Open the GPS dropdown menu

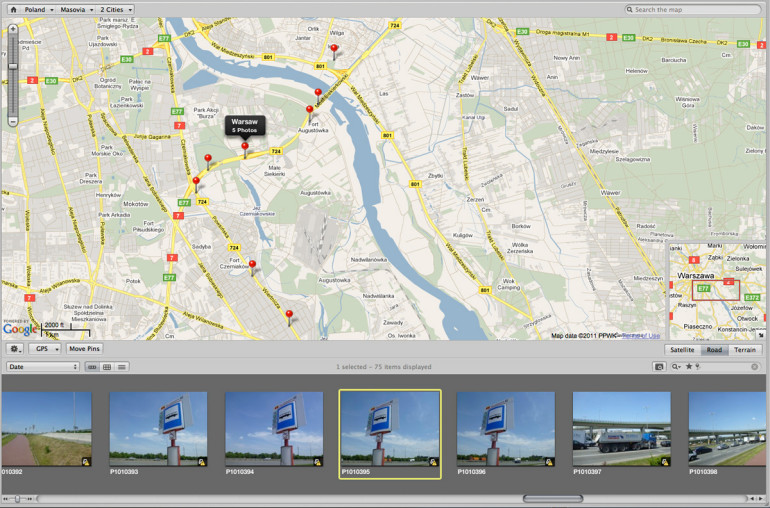tap(44, 349)
